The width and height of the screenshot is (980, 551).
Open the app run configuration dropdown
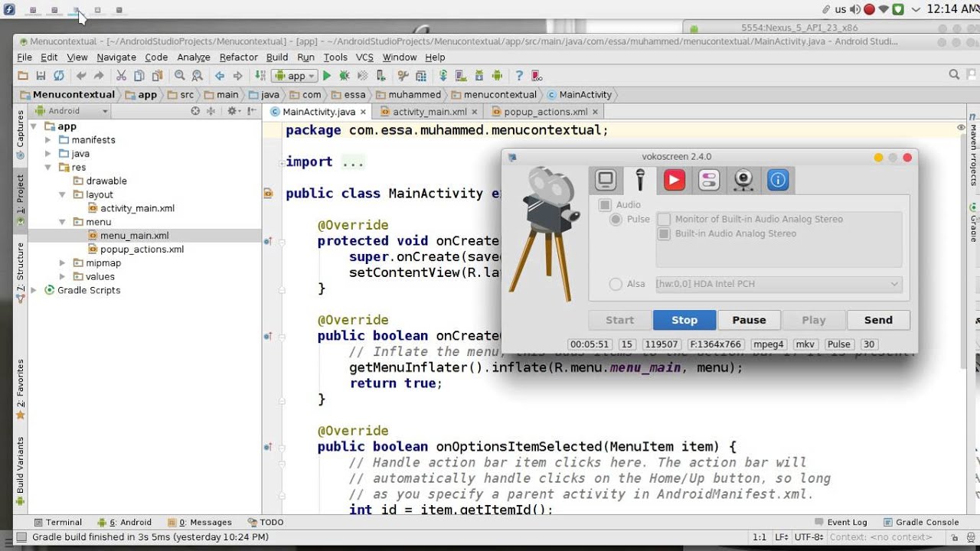[x=295, y=76]
